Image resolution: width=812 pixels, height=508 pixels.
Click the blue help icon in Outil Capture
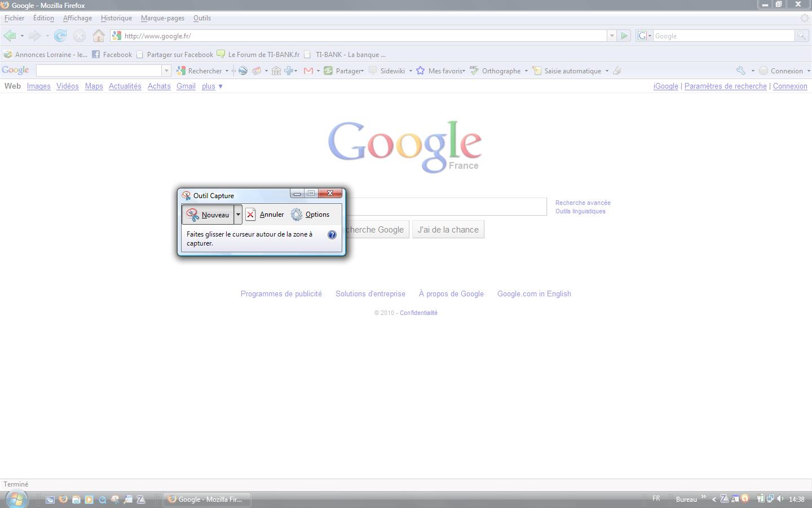tap(332, 235)
